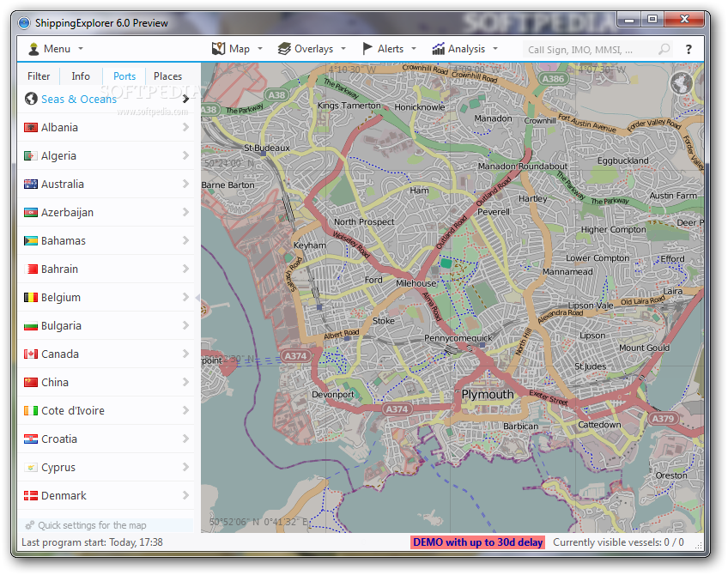
Task: Click the DEMO with up to 30d delay notice
Action: 477,542
